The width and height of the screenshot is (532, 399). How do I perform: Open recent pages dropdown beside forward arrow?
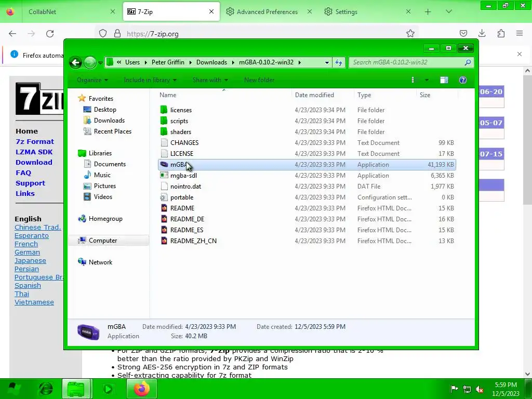tap(100, 63)
